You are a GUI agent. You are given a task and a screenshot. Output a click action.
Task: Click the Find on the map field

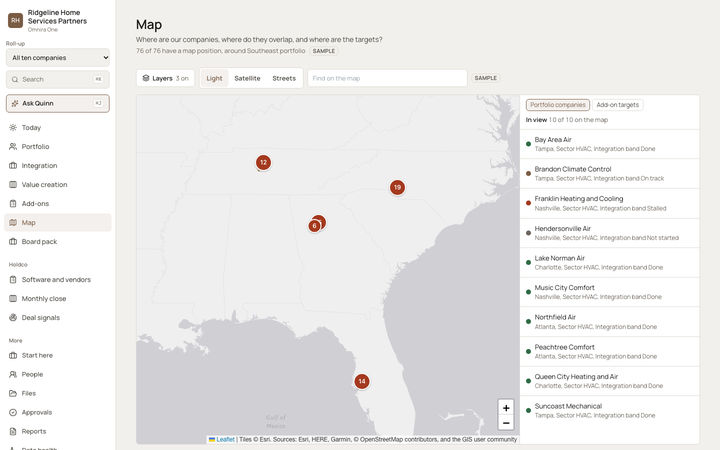(387, 78)
